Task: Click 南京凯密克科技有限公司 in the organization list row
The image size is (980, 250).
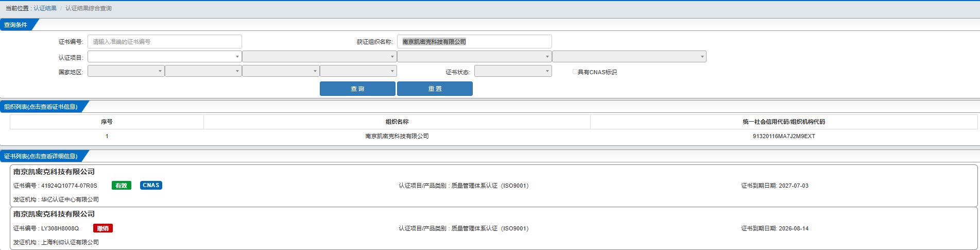Action: click(x=397, y=136)
